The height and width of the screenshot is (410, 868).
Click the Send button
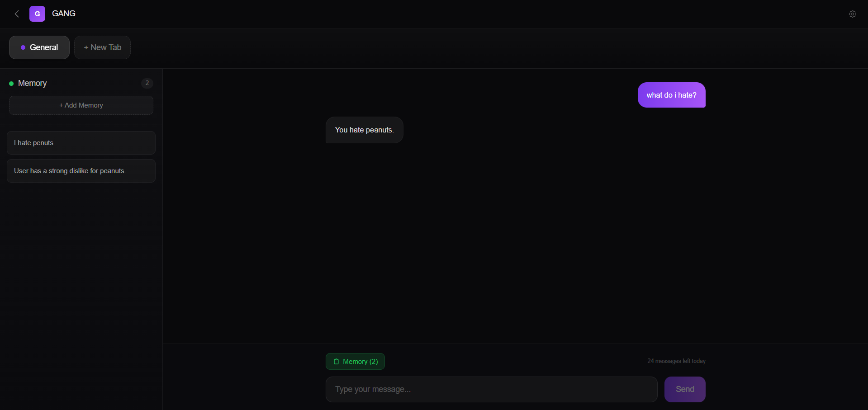click(x=685, y=389)
